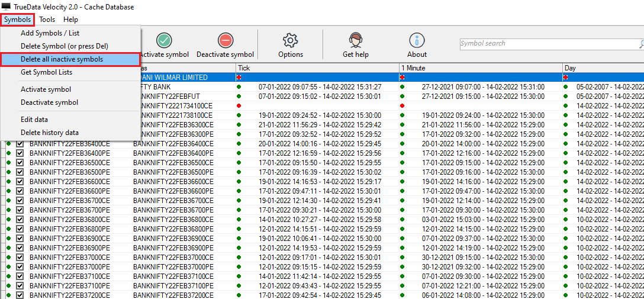Image resolution: width=644 pixels, height=299 pixels.
Task: Select the WILMAR LIMITED highlighted row
Action: [x=392, y=77]
